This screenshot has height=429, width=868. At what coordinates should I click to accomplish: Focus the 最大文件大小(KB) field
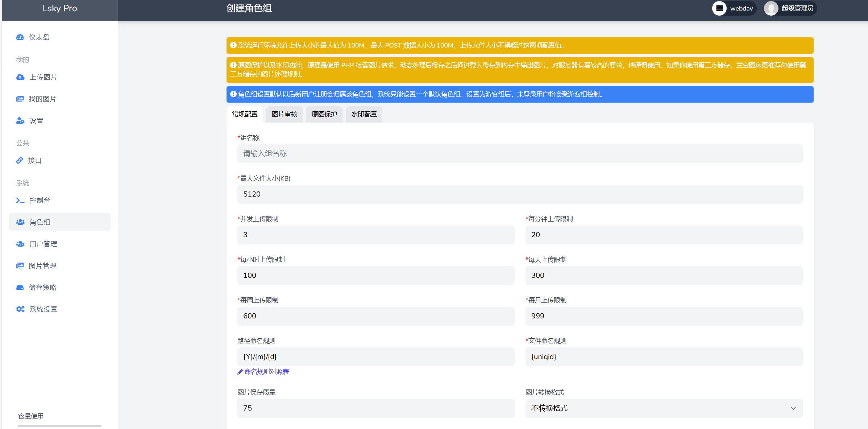click(x=520, y=194)
